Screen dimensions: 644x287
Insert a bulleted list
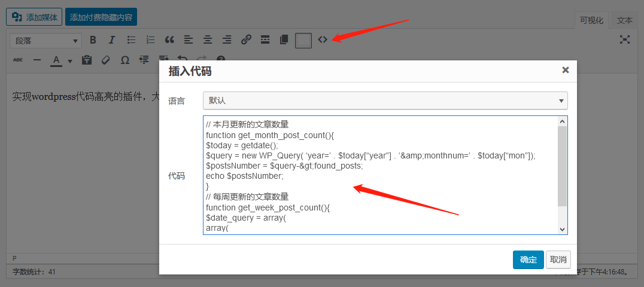[x=131, y=40]
